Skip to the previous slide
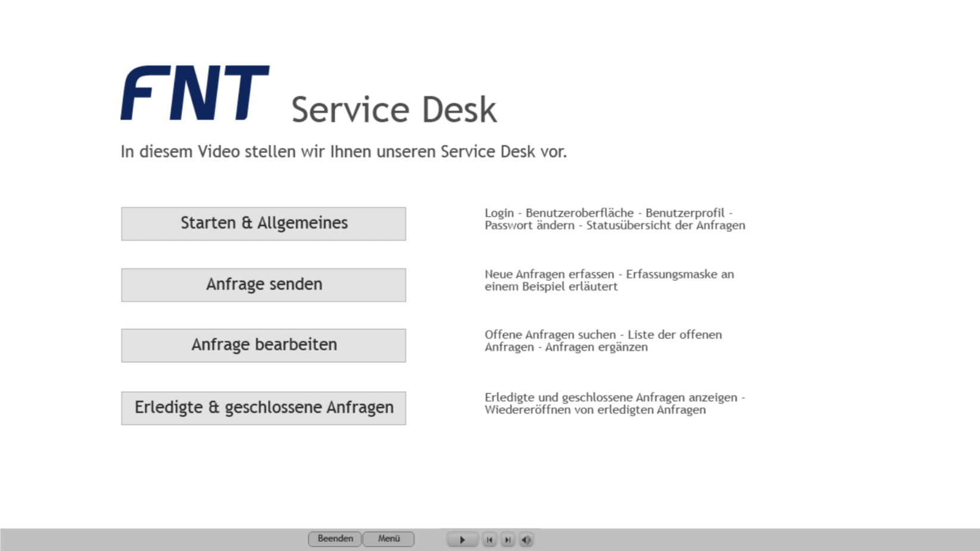980x551 pixels. (489, 540)
